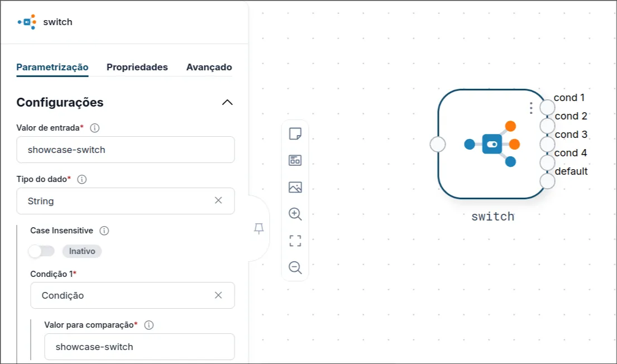Click the cond 1 label
617x364 pixels.
point(569,98)
